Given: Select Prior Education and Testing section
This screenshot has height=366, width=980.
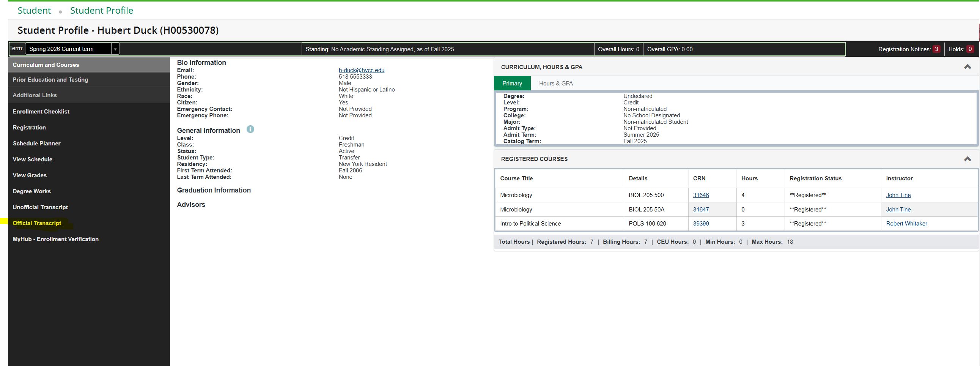Looking at the screenshot, I should click(50, 80).
